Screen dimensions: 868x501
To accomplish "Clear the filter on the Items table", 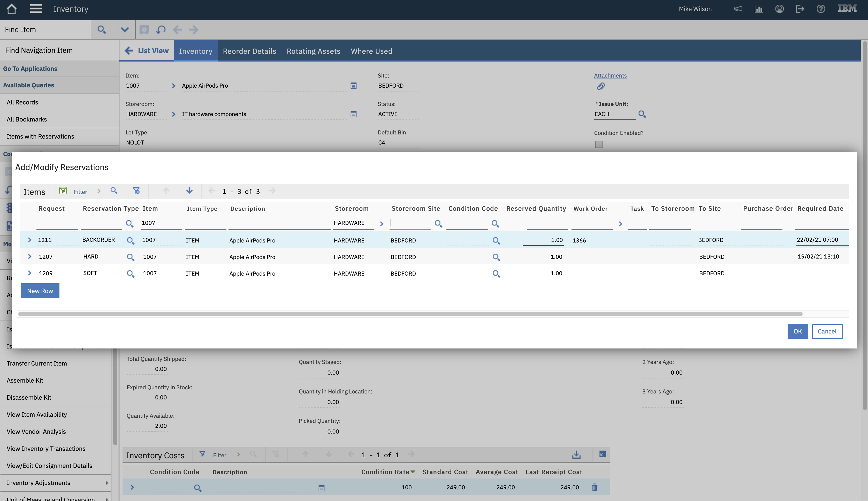I will coord(137,191).
